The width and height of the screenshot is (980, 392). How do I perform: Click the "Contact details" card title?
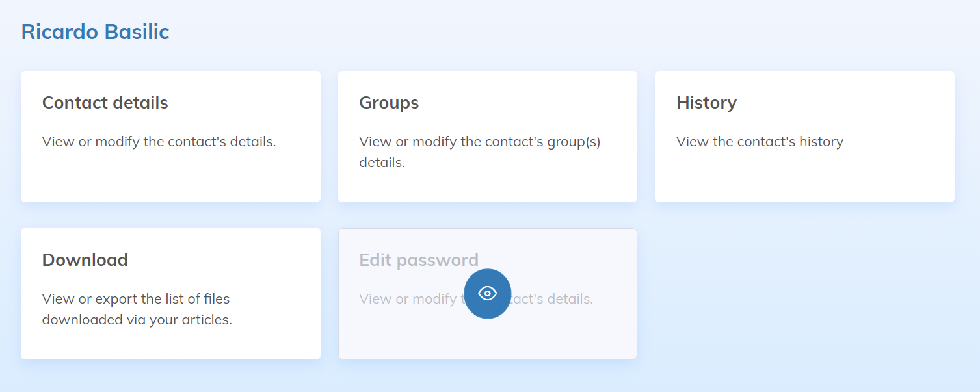[105, 103]
